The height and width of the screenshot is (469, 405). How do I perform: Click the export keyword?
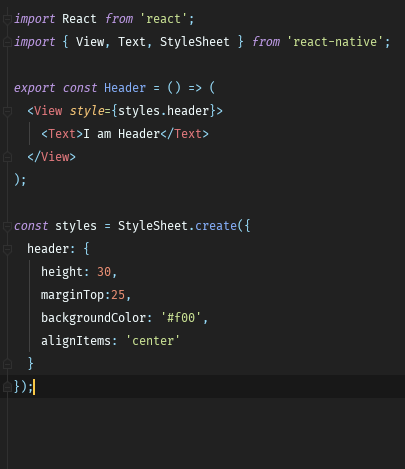pyautogui.click(x=34, y=88)
